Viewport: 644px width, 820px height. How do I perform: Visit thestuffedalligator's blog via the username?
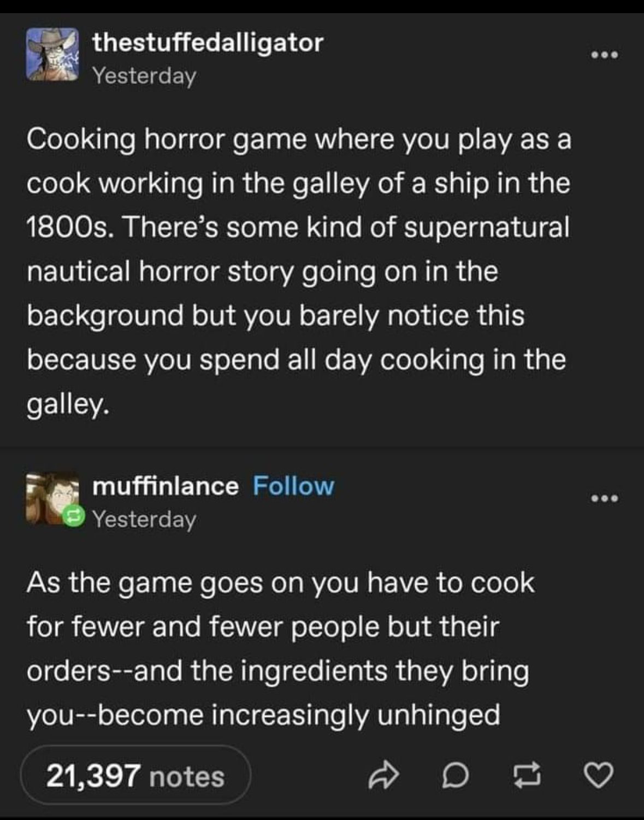(x=208, y=43)
